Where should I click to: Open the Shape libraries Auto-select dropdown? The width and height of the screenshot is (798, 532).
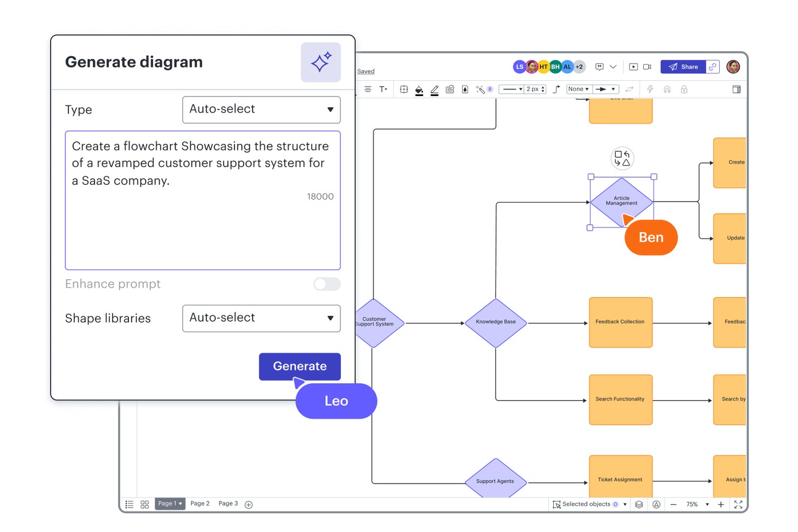coord(262,318)
